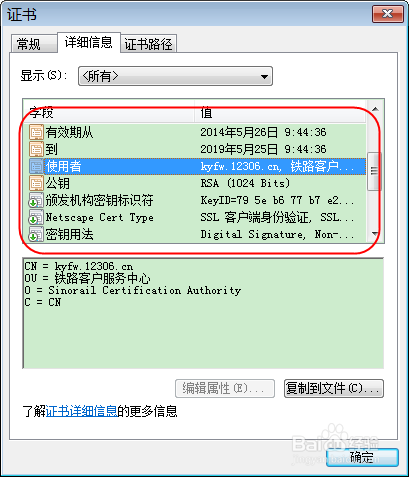Click the scroll-up arrow of field list
The image size is (409, 477).
pyautogui.click(x=375, y=109)
